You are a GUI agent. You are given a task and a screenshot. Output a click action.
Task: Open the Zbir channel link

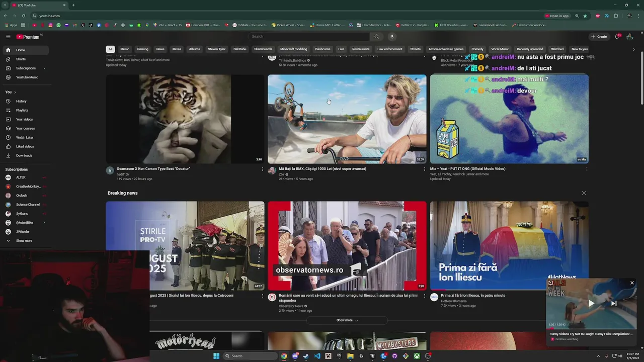pos(282,174)
